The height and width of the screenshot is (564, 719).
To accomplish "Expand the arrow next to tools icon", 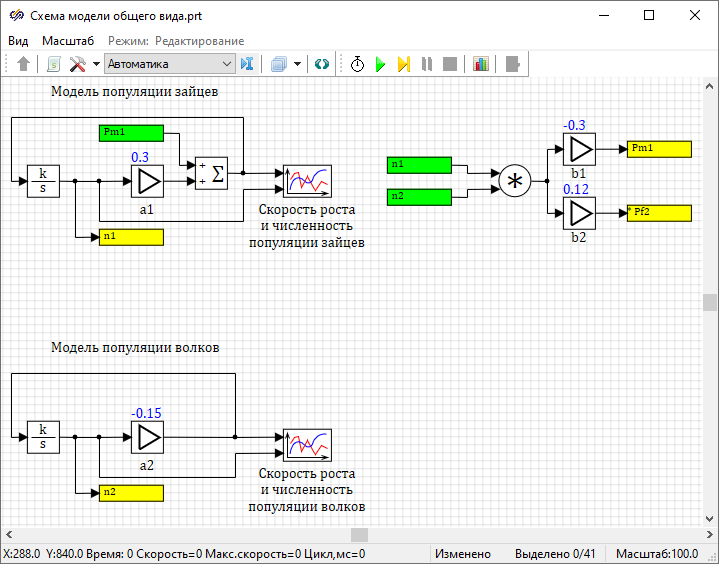I will tap(96, 64).
